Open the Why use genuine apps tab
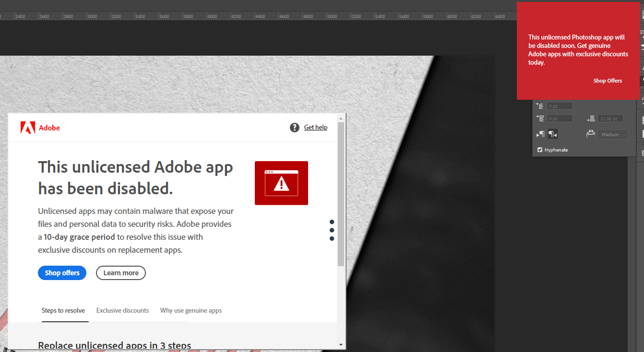The width and height of the screenshot is (644, 352). click(191, 311)
